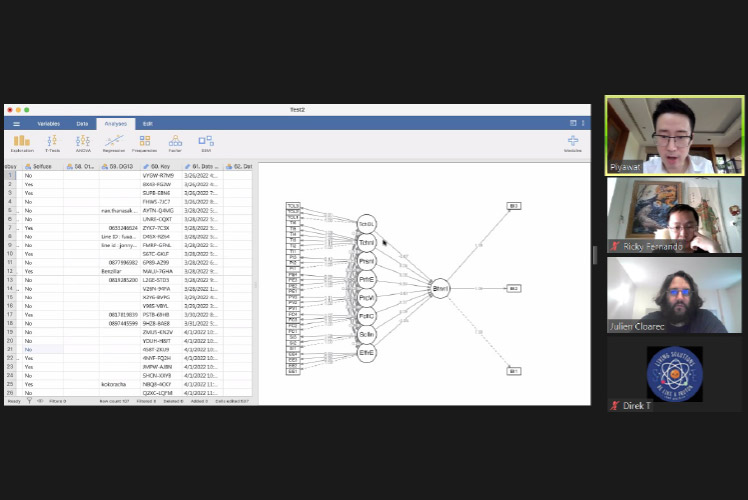
Task: Click the 'Row count' status bar entry
Action: click(114, 401)
